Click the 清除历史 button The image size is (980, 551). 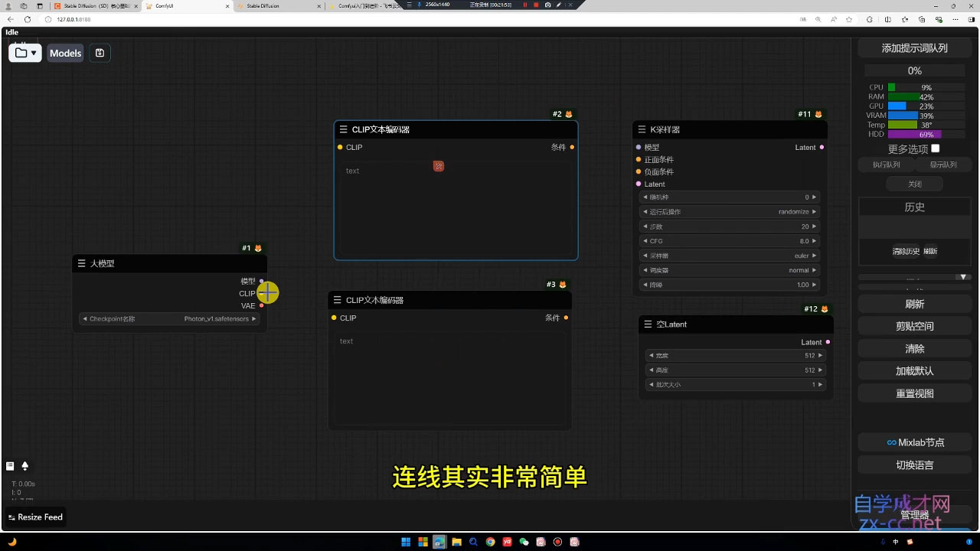tap(906, 251)
